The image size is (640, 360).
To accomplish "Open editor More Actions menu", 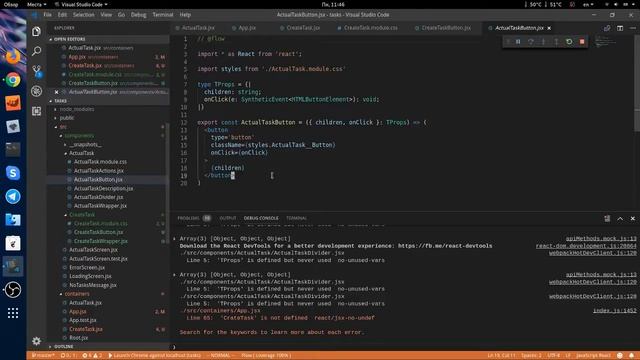I will coord(633,28).
